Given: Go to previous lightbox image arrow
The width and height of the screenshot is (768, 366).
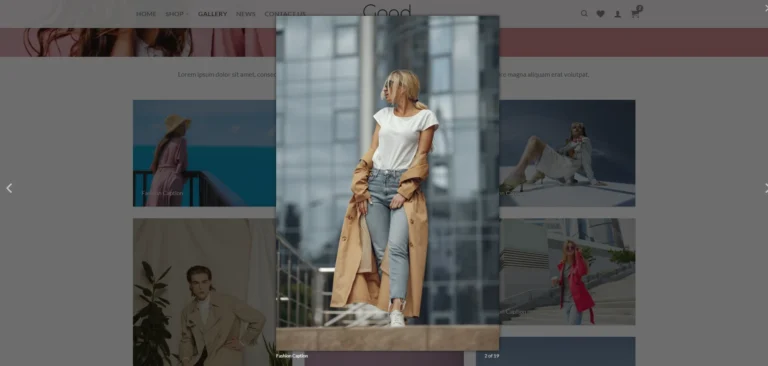Looking at the screenshot, I should pyautogui.click(x=9, y=188).
